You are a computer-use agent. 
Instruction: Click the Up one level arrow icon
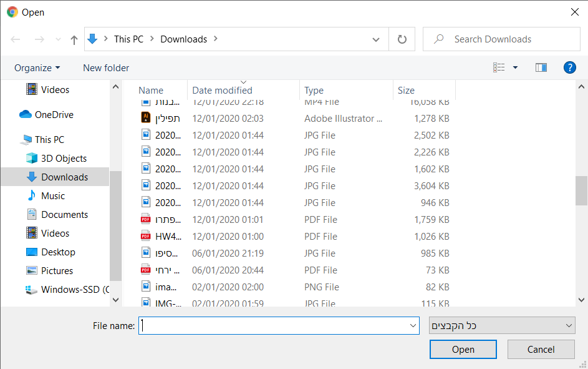(x=74, y=39)
